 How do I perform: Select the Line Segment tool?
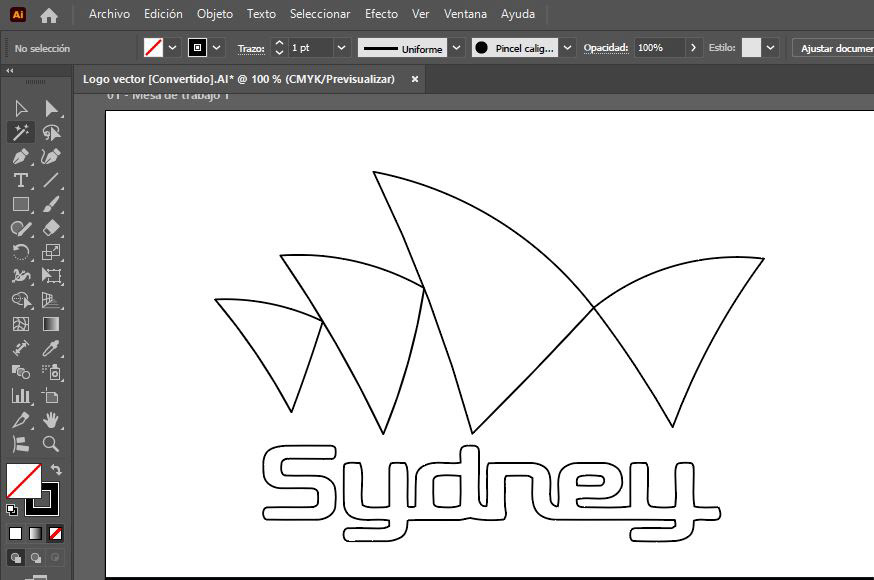click(51, 180)
